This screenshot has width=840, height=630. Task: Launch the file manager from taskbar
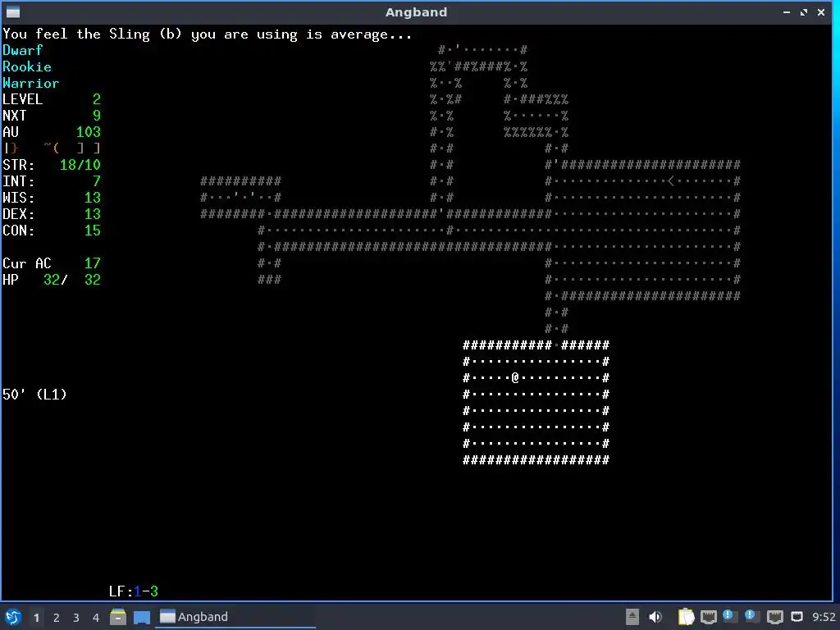click(x=118, y=617)
